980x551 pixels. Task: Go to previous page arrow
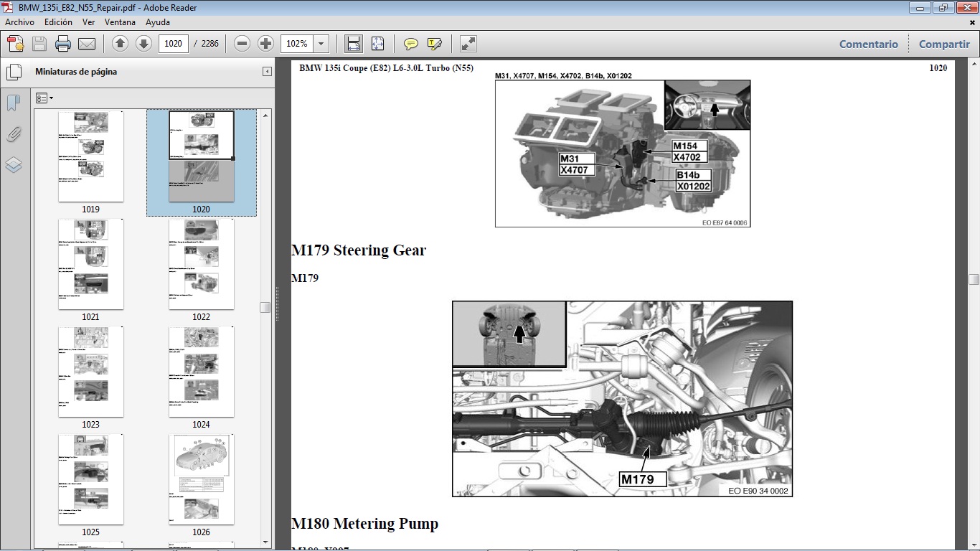coord(121,44)
